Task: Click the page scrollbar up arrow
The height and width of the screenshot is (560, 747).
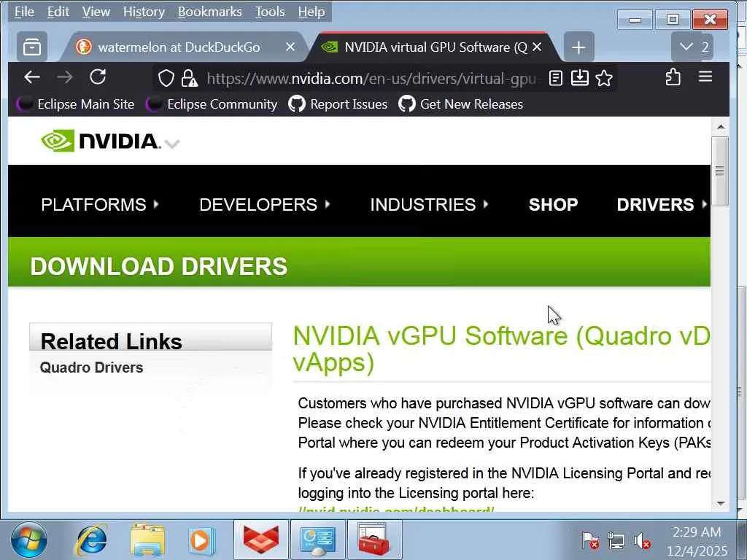Action: (x=720, y=127)
